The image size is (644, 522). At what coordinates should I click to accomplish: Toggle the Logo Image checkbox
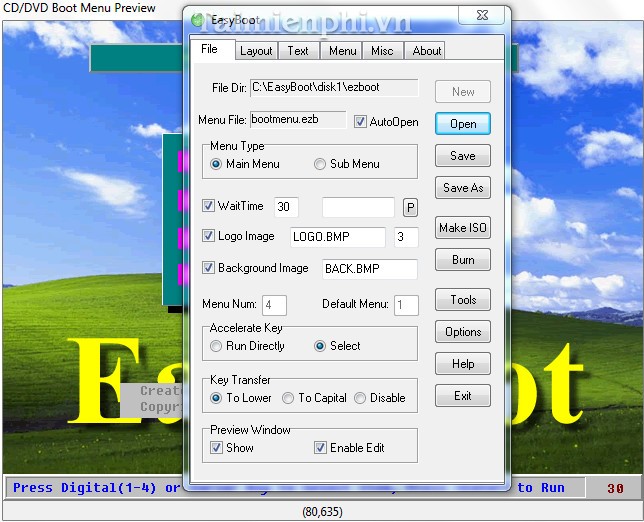pyautogui.click(x=208, y=236)
